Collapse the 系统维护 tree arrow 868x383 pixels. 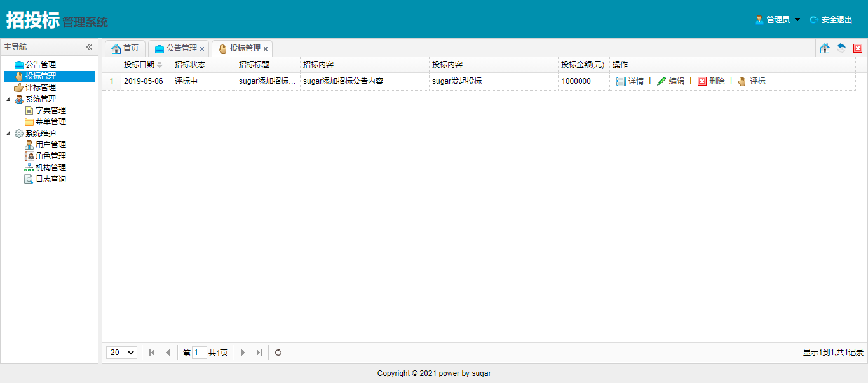coord(8,133)
